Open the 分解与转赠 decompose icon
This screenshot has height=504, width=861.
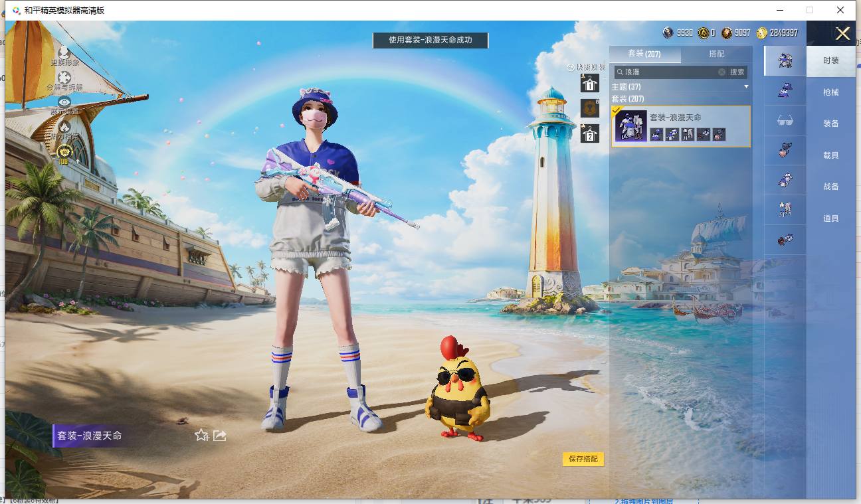(64, 77)
